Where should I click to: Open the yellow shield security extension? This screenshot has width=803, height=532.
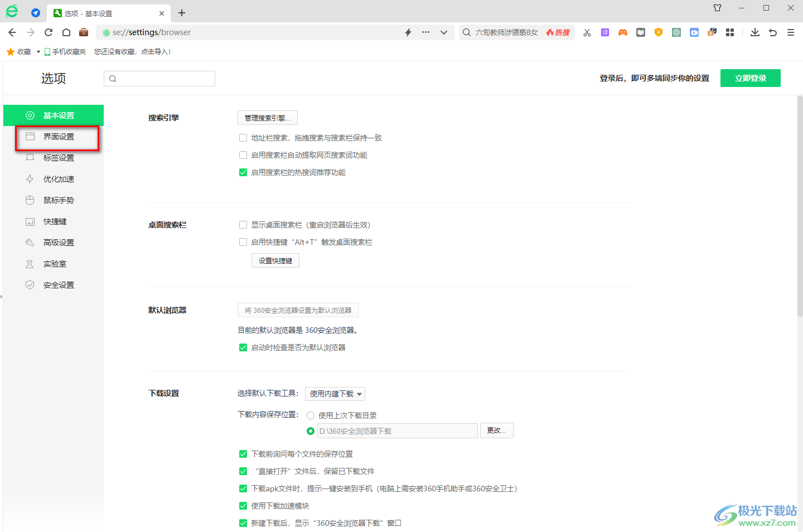tap(659, 32)
